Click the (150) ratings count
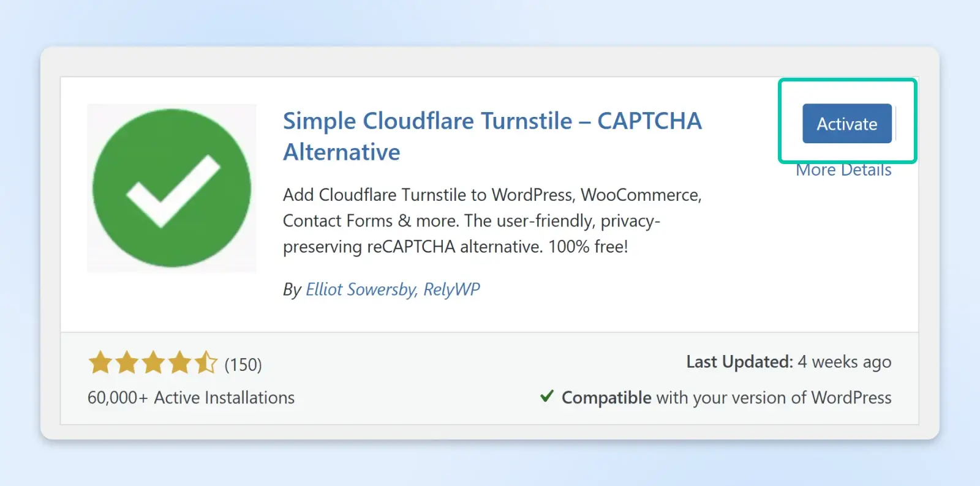 (x=243, y=365)
